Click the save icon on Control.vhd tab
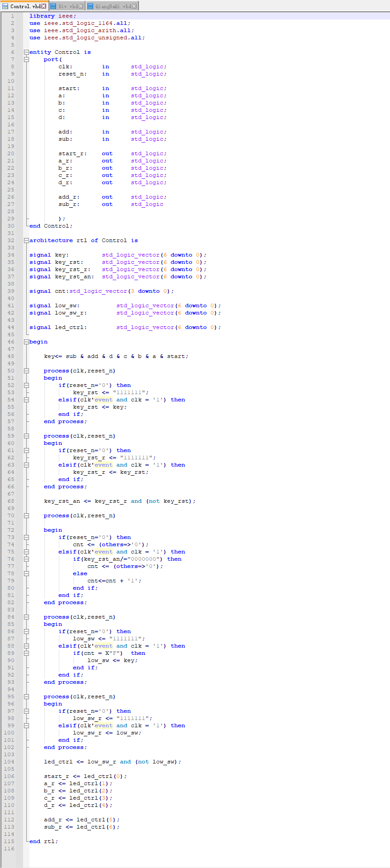 [x=5, y=6]
